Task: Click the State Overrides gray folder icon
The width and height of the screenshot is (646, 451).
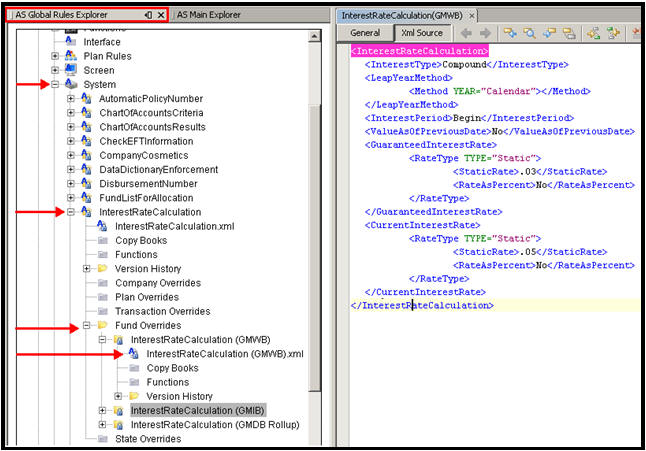Action: [103, 439]
